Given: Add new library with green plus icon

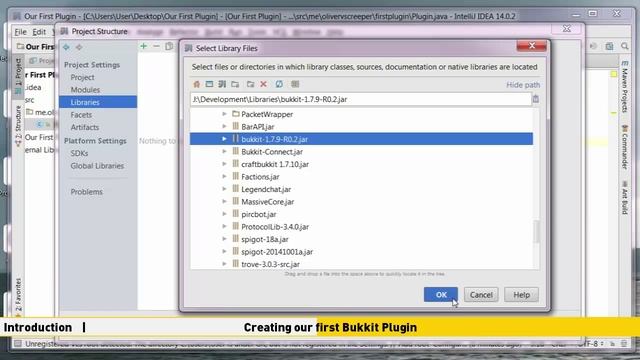Looking at the screenshot, I should tap(144, 47).
